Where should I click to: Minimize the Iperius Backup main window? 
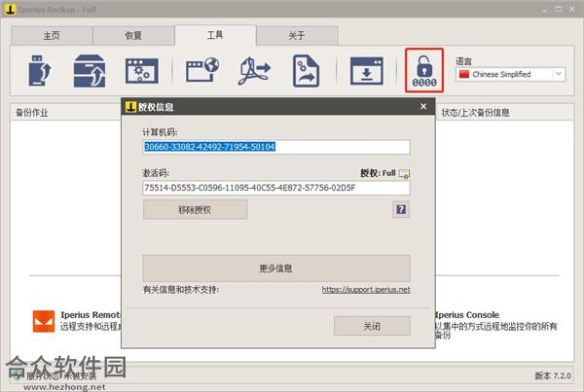(x=544, y=10)
